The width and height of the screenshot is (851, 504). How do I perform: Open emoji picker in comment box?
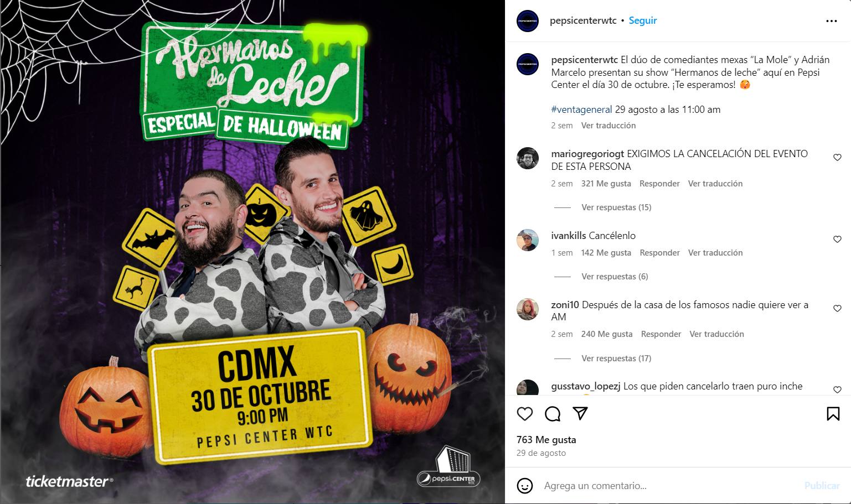[524, 486]
